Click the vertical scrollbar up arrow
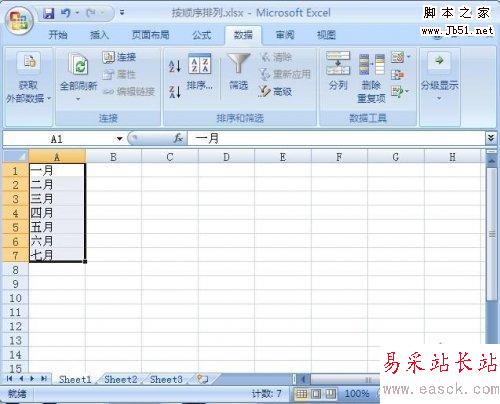The image size is (500, 404). [491, 161]
